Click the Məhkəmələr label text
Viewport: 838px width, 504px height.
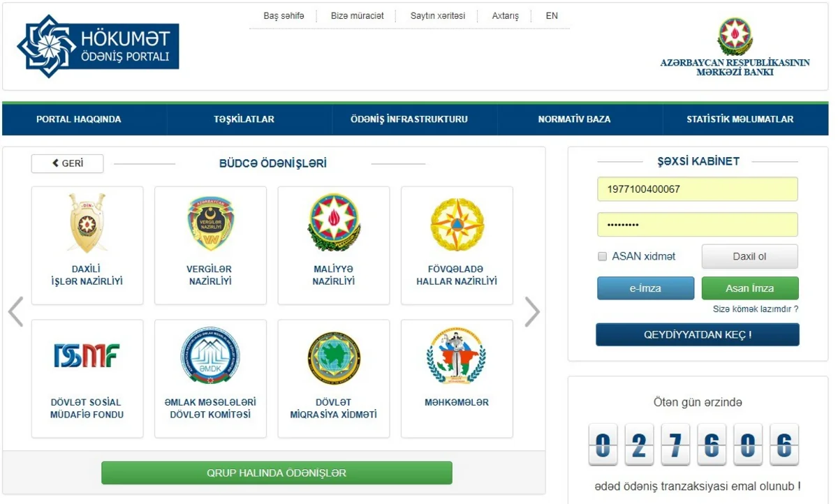click(457, 402)
